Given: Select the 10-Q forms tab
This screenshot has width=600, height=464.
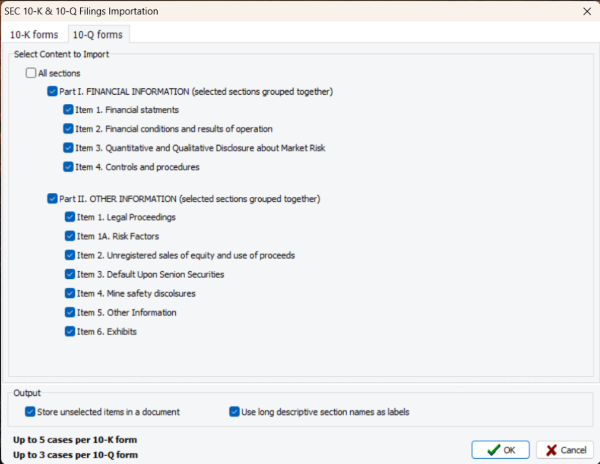Looking at the screenshot, I should [x=96, y=33].
